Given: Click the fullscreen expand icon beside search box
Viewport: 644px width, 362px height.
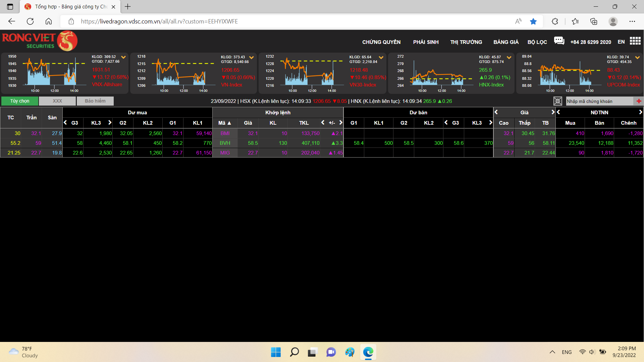Looking at the screenshot, I should point(557,101).
